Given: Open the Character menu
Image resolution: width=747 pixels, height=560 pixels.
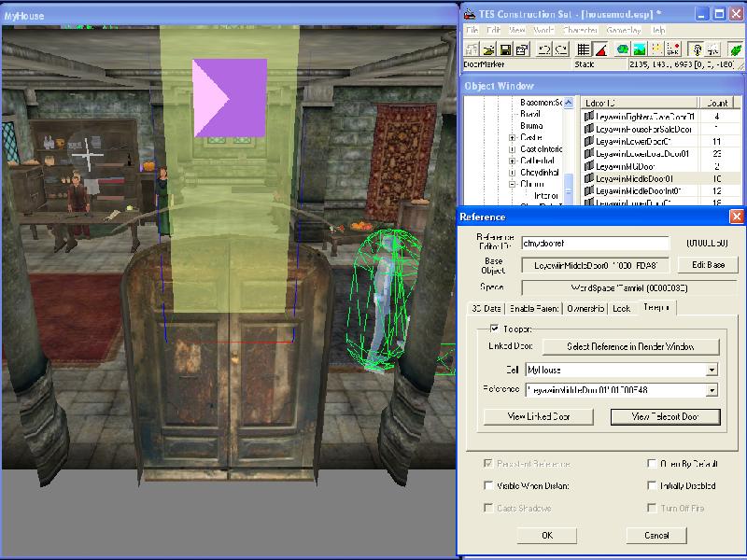Looking at the screenshot, I should pos(580,30).
